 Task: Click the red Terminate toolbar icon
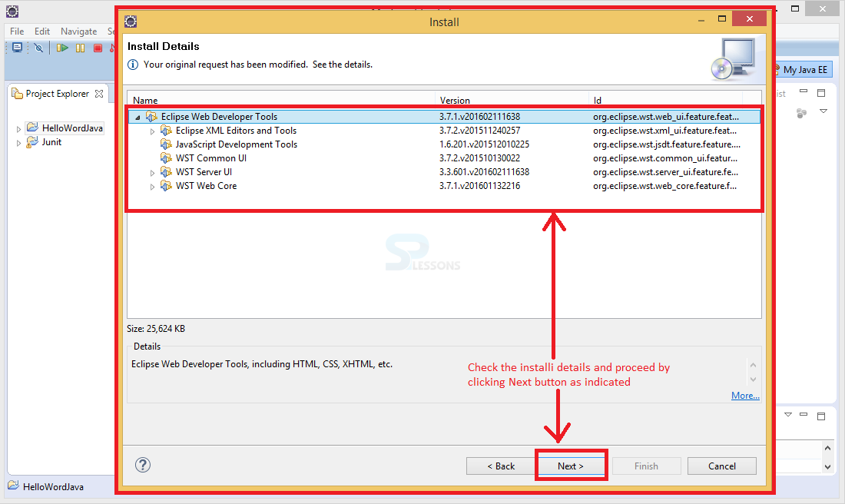click(98, 48)
